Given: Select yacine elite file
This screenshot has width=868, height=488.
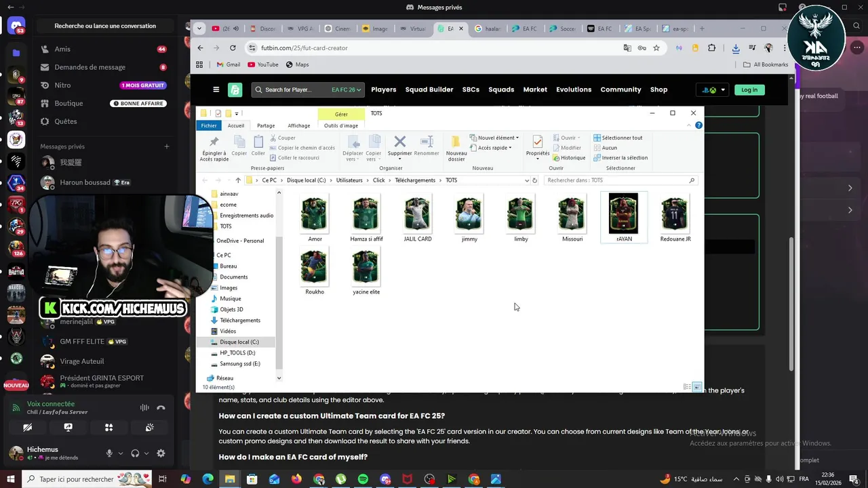Looking at the screenshot, I should [366, 271].
